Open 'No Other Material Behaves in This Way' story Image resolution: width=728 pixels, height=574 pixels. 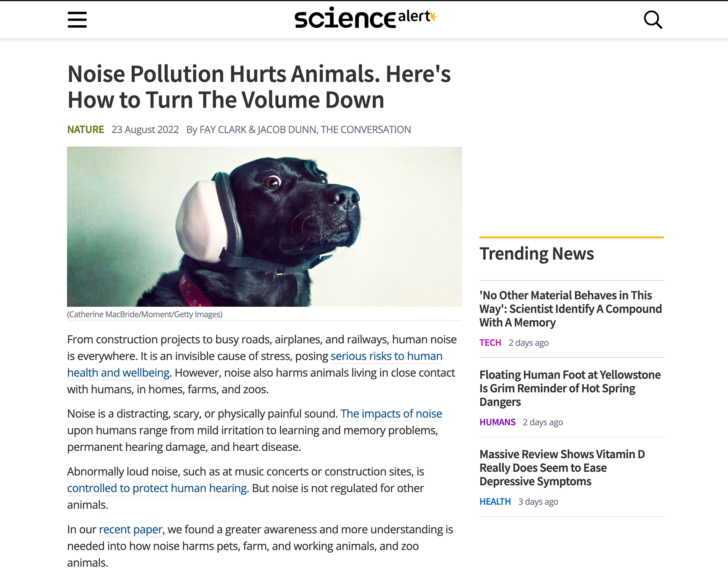click(x=571, y=309)
